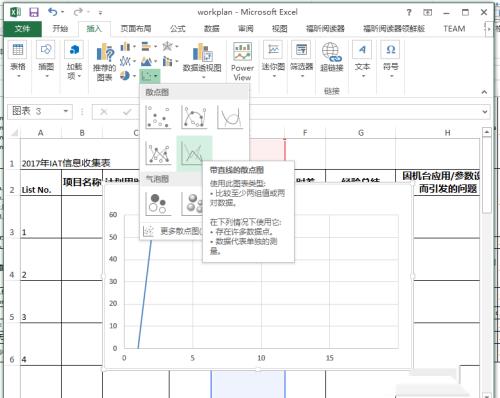Select scatter with straight lines and markers
This screenshot has width=500, height=398.
pos(158,153)
